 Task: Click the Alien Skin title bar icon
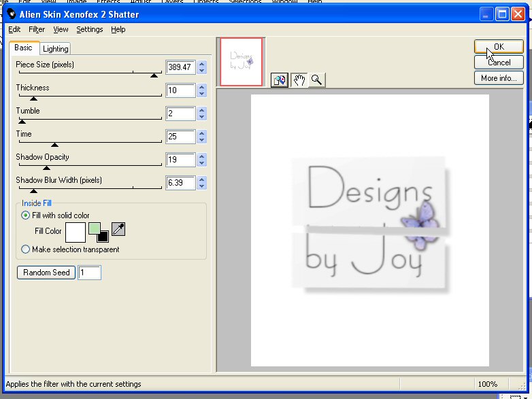[12, 14]
